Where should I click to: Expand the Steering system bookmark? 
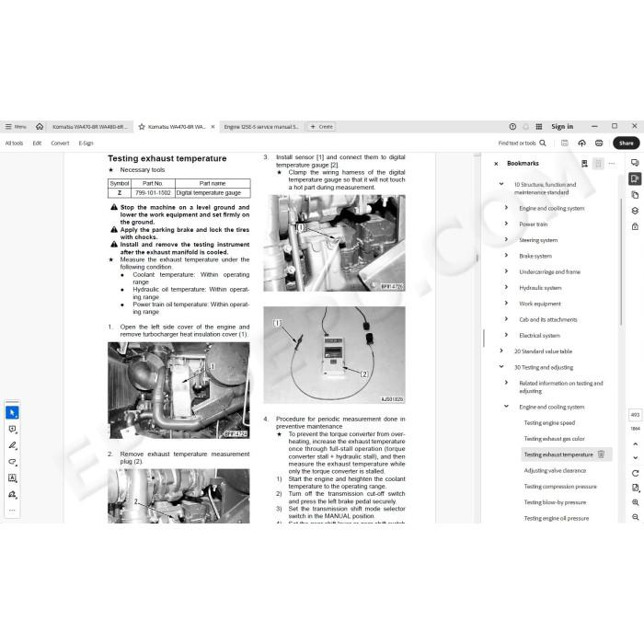pos(506,239)
